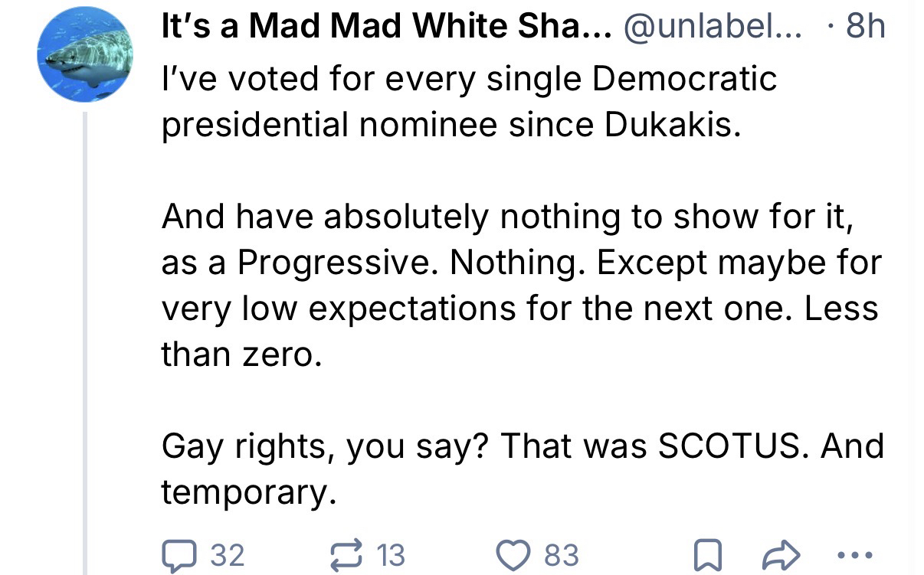Click the repost count 13
The height and width of the screenshot is (575, 924).
tap(391, 554)
